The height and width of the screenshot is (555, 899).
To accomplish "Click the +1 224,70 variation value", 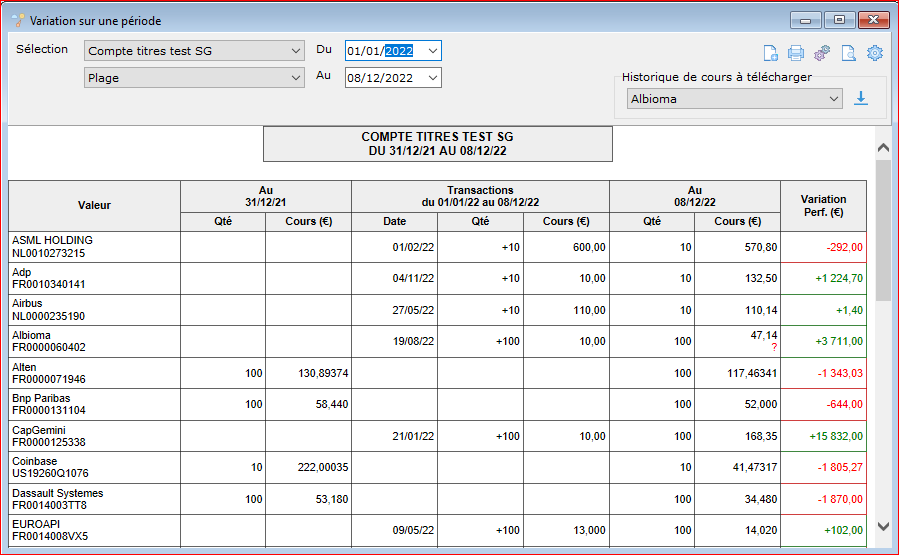I will click(x=839, y=278).
